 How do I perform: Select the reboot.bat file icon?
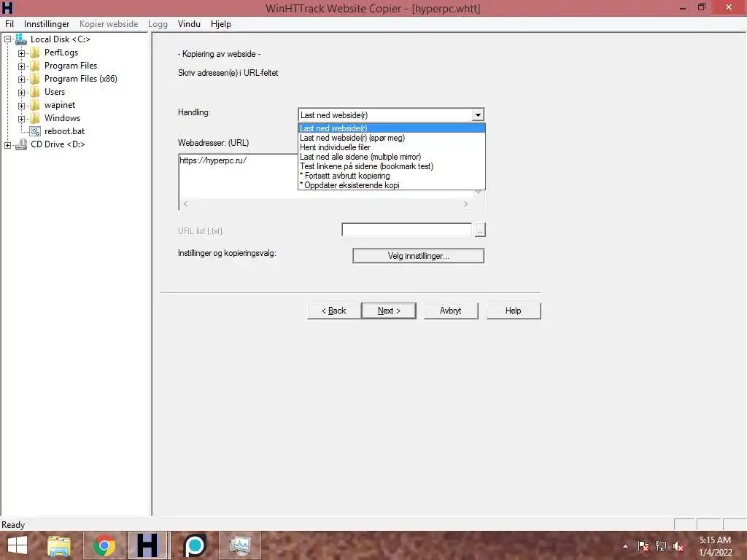coord(35,131)
